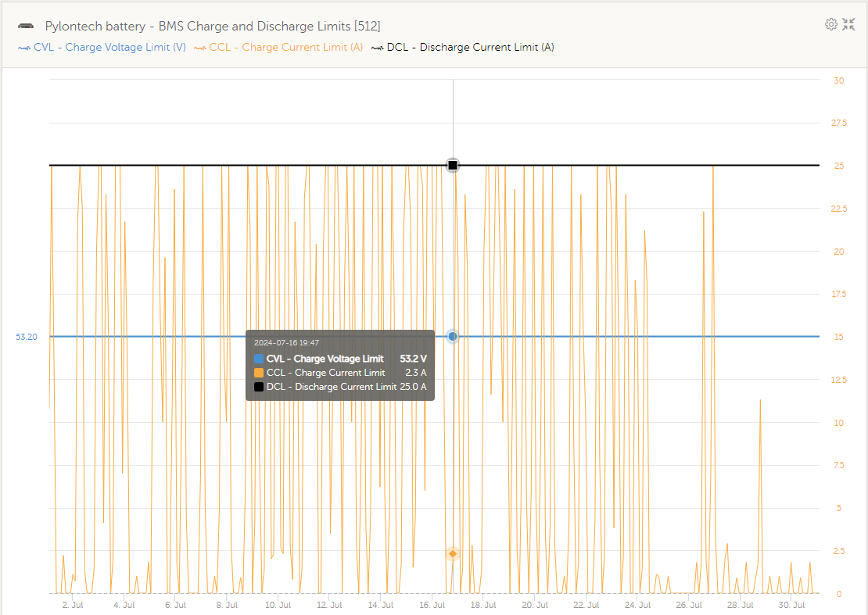Click the 16. Jul x-axis label
Image resolution: width=868 pixels, height=615 pixels.
[x=432, y=605]
